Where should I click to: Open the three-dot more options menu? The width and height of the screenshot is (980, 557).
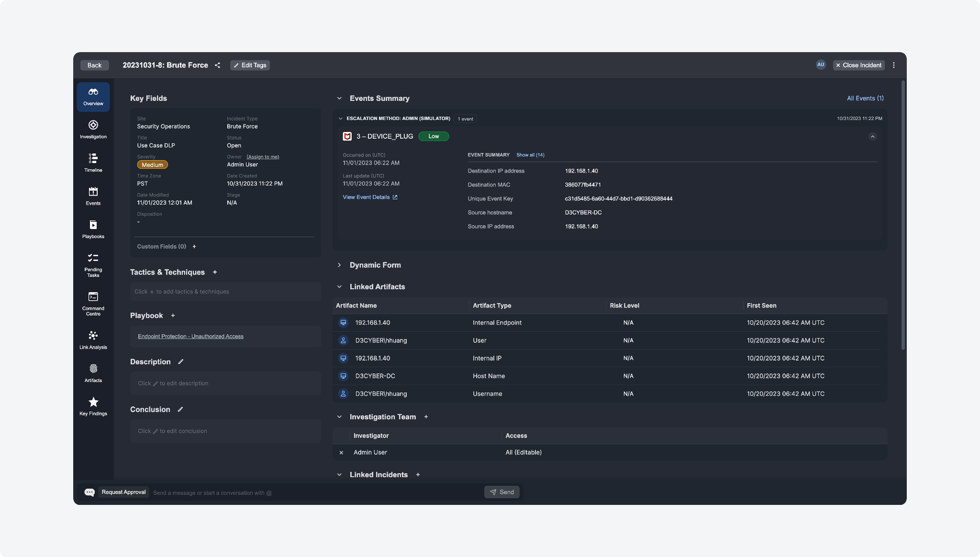(x=894, y=66)
